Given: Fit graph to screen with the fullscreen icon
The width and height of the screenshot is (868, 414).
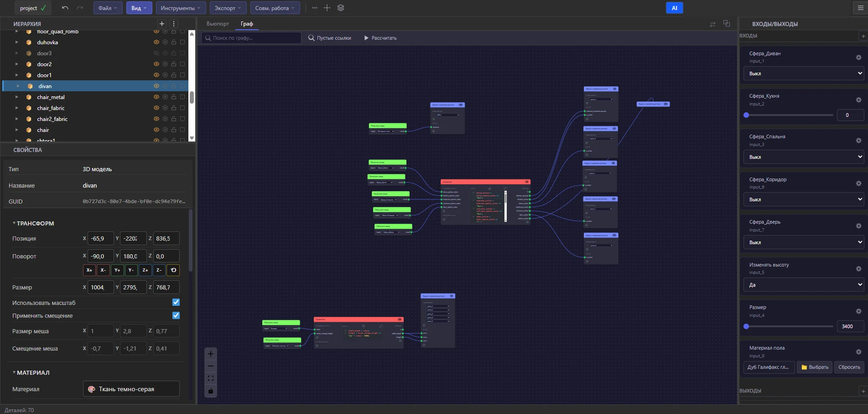Looking at the screenshot, I should (210, 378).
